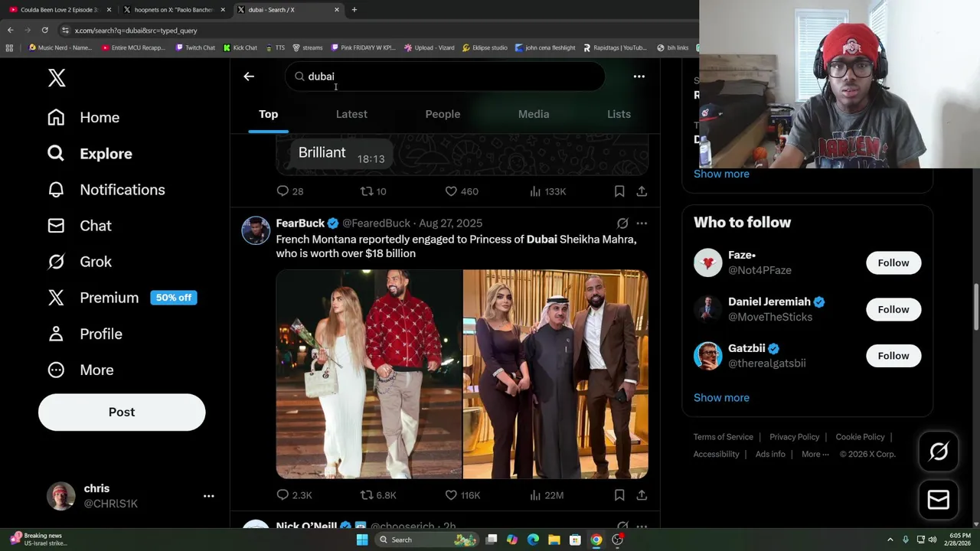
Task: Click Show more under Who to follow
Action: point(721,398)
